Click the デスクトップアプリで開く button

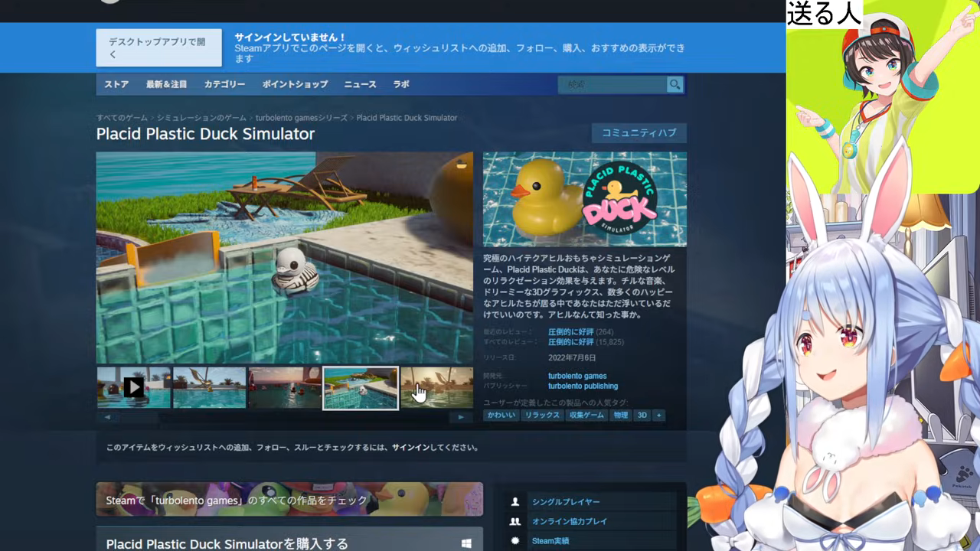[159, 47]
